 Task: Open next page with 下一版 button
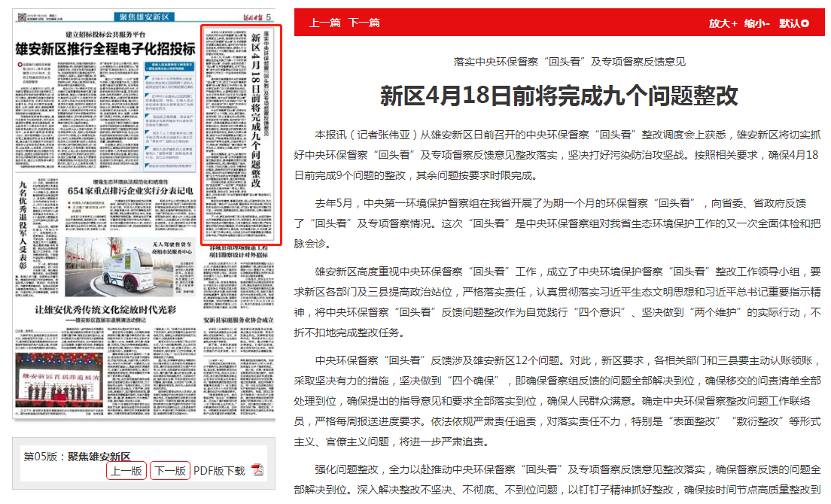(170, 471)
